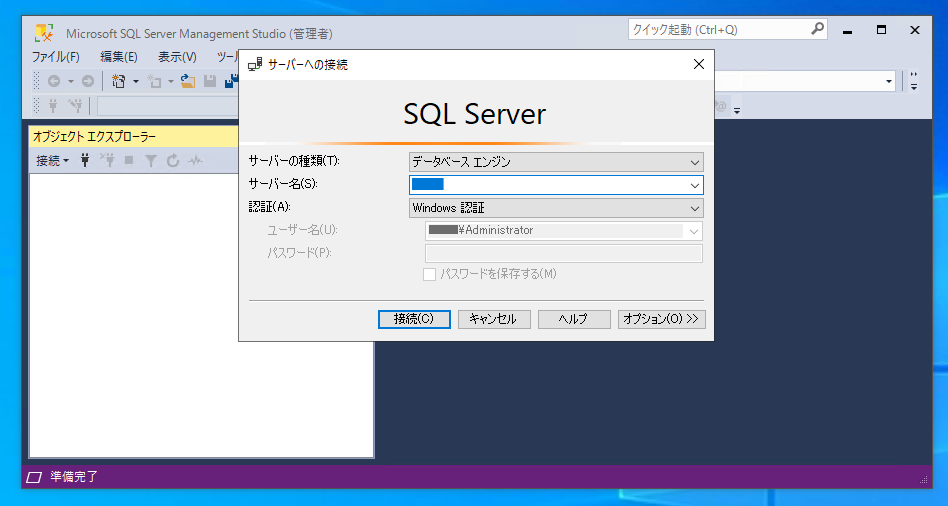Expand the Server name (サーバー名) combo box arrow
Image resolution: width=948 pixels, height=506 pixels.
point(695,185)
